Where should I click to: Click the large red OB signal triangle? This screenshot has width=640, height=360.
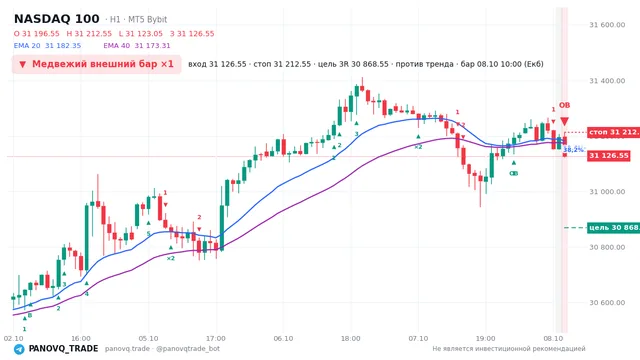[564, 121]
